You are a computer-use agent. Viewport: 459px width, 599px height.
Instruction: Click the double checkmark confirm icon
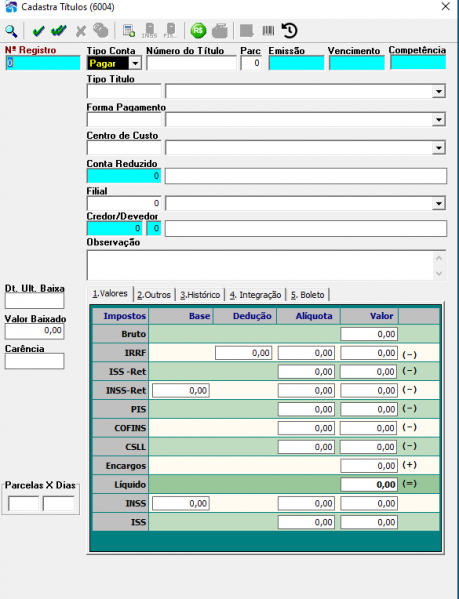(x=59, y=31)
